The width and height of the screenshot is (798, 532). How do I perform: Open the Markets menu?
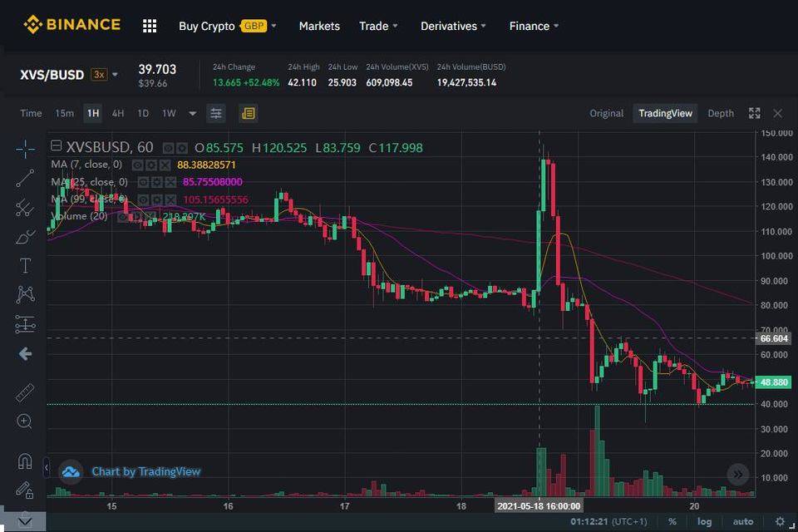(x=319, y=26)
